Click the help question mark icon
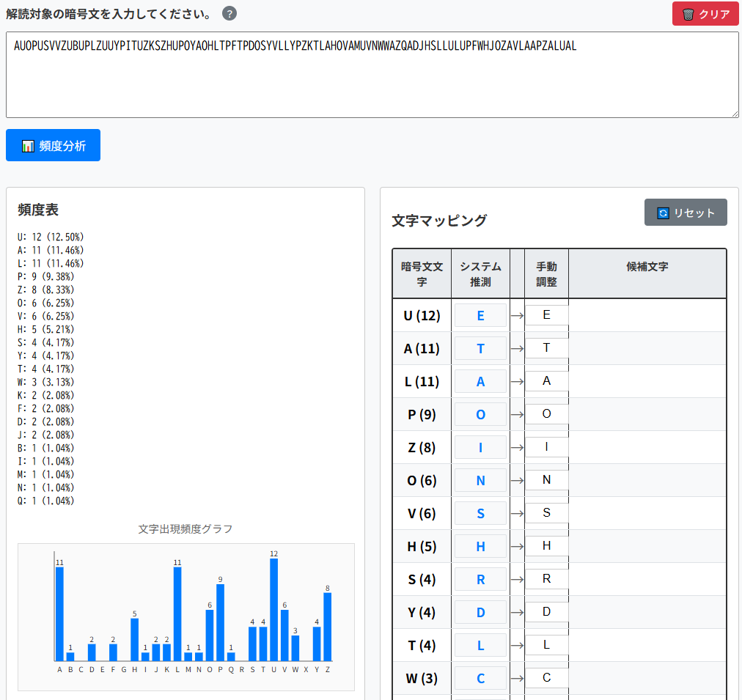This screenshot has height=700, width=742. tap(229, 14)
